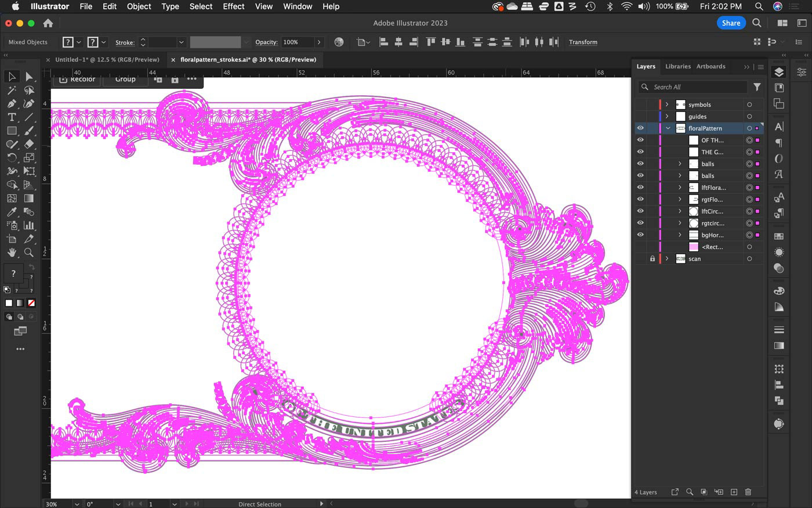Open the Object menu
Screen dimensions: 812x508
pyautogui.click(x=139, y=6)
